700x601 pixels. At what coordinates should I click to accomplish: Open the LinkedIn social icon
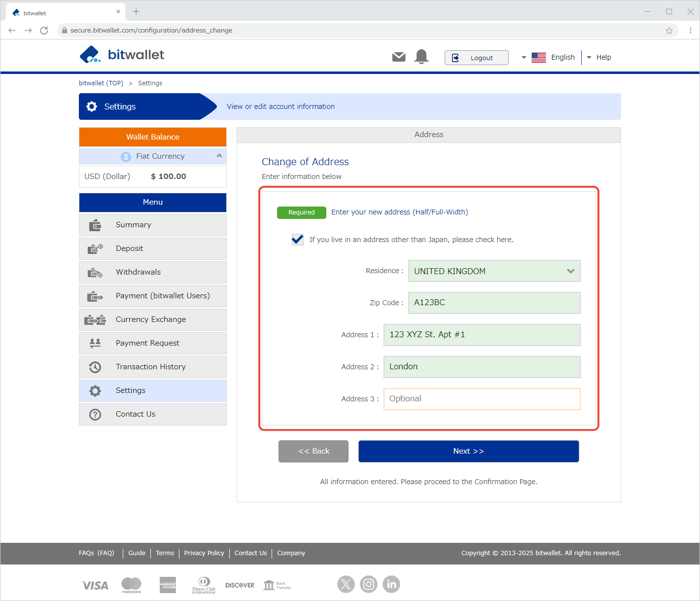click(x=391, y=584)
